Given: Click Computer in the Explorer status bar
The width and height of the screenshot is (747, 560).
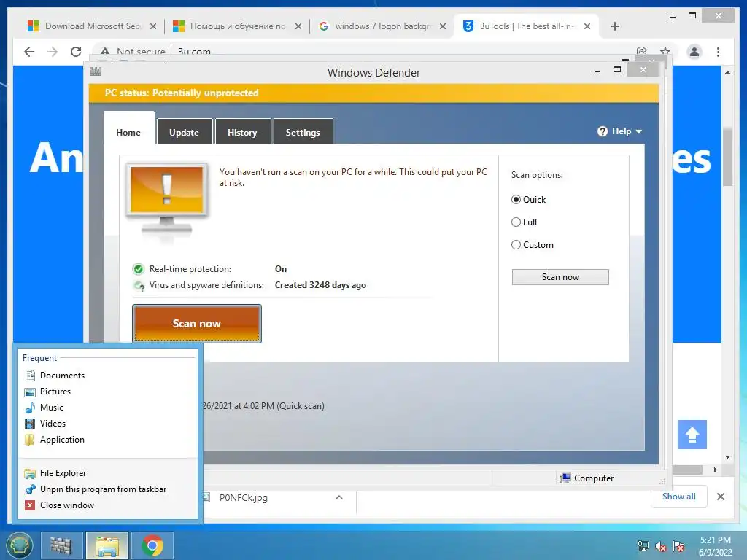Looking at the screenshot, I should (x=587, y=478).
